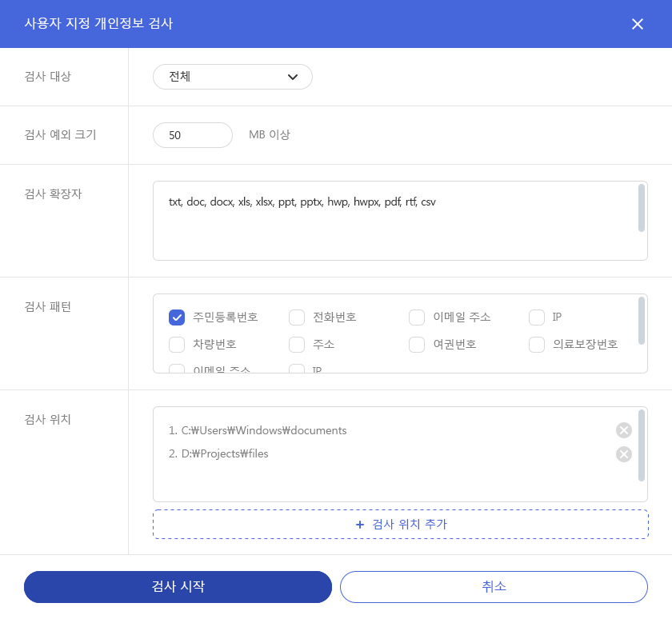Remove the C:\Users\Windows\documents scan location
The image size is (672, 619).
(623, 430)
